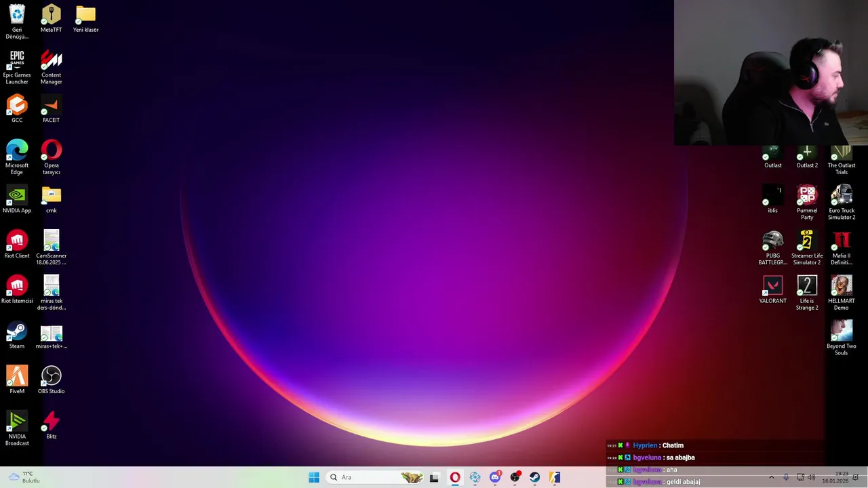Select the VALORANT desktop shortcut
The width and height of the screenshot is (868, 488).
pyautogui.click(x=772, y=289)
